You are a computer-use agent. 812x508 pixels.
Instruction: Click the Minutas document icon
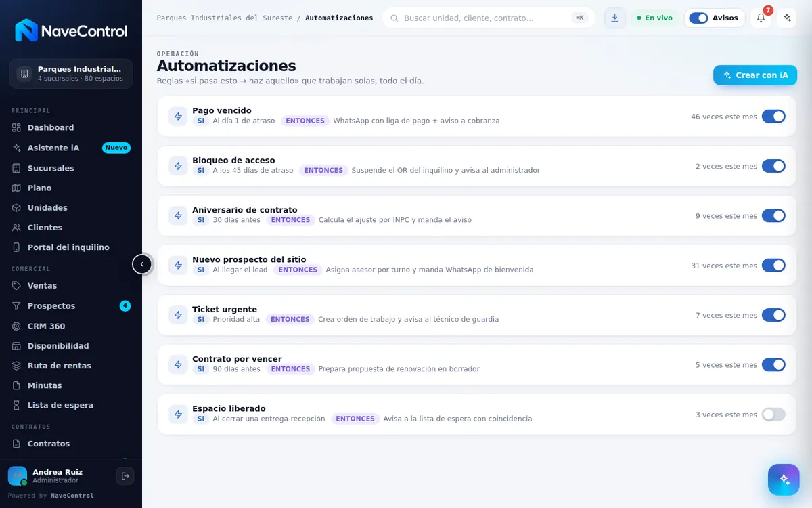click(17, 385)
